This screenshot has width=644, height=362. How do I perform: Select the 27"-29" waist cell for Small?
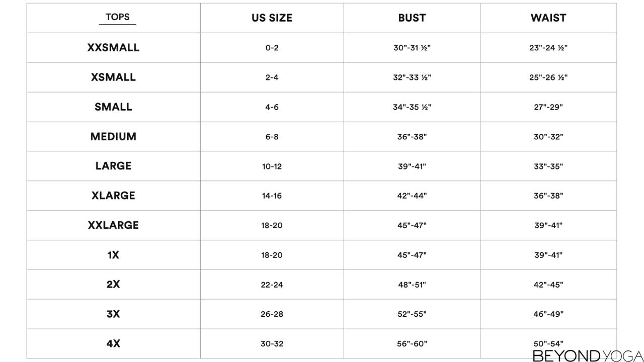548,107
